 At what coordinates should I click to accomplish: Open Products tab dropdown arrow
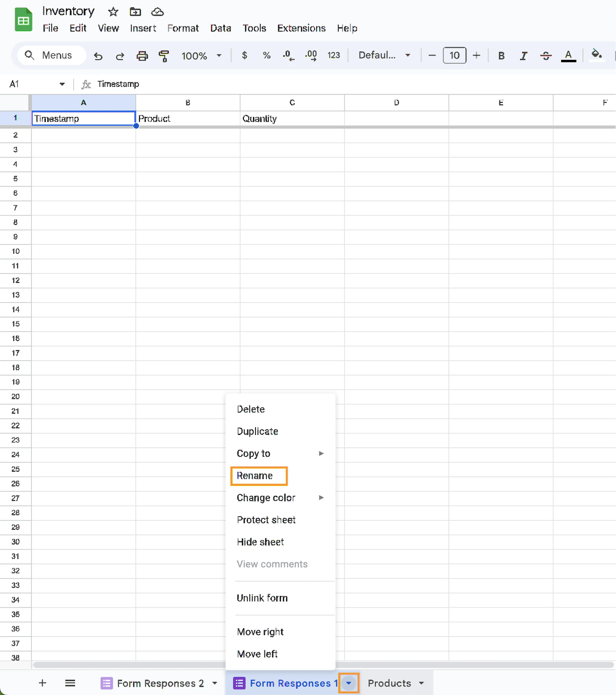421,683
